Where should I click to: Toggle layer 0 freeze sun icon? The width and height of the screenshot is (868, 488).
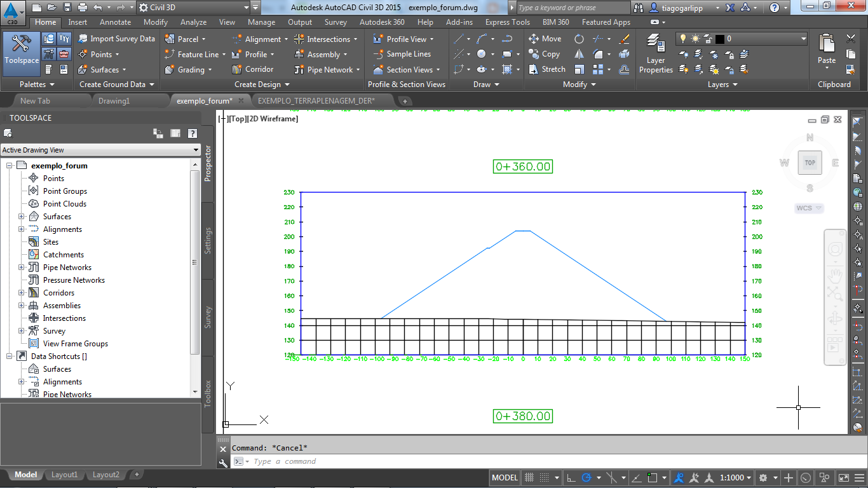[x=695, y=39]
